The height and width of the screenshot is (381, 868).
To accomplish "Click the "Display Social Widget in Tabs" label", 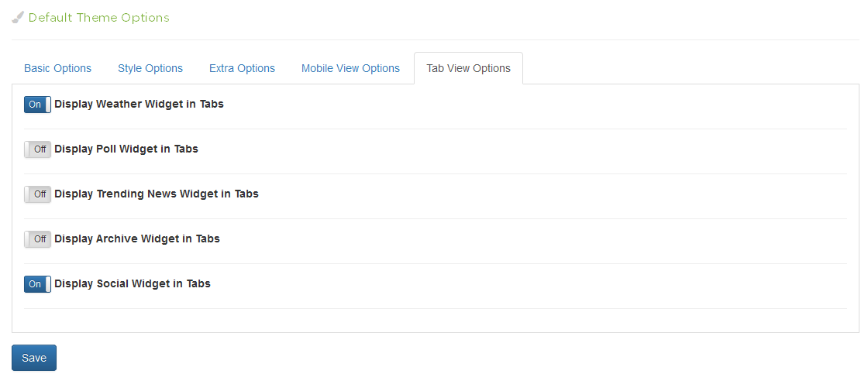I will tap(133, 283).
